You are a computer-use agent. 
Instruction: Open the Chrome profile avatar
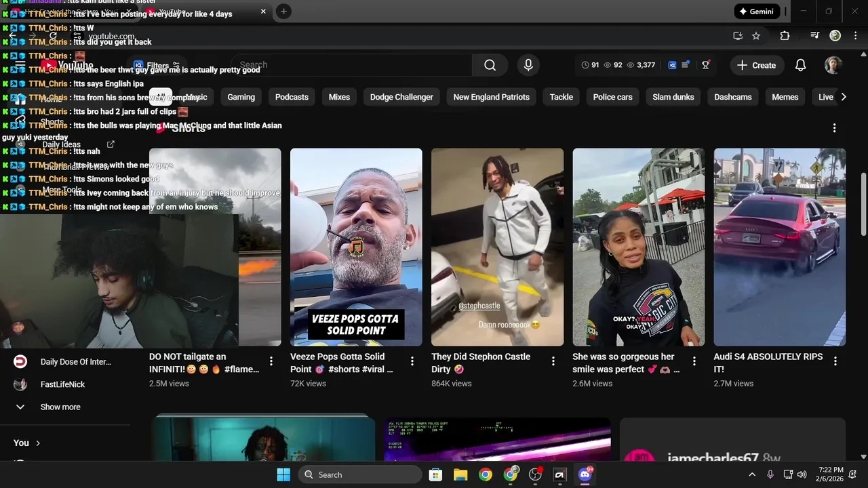tap(835, 36)
